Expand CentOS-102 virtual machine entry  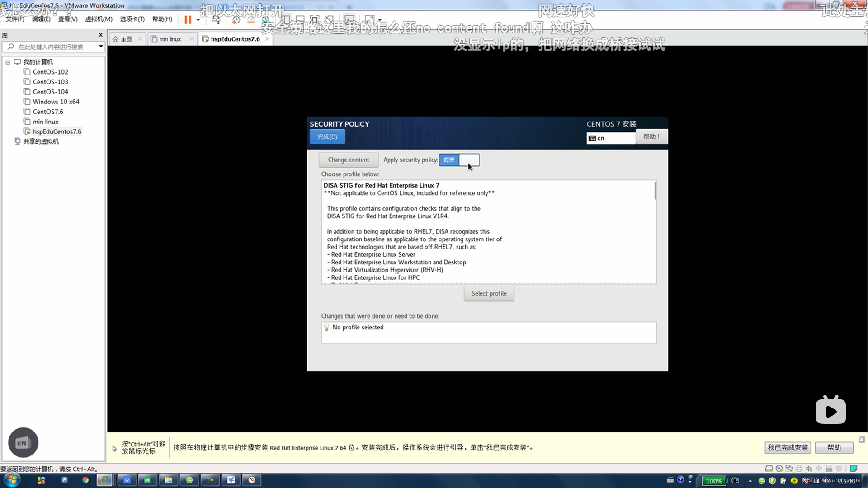(50, 71)
